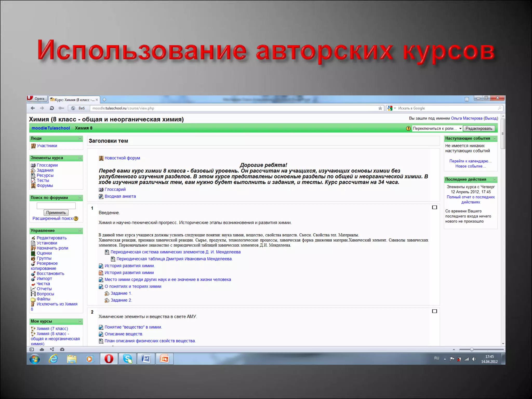The image size is (532, 399).
Task: Bookmark page with star icon
Action: tap(380, 108)
